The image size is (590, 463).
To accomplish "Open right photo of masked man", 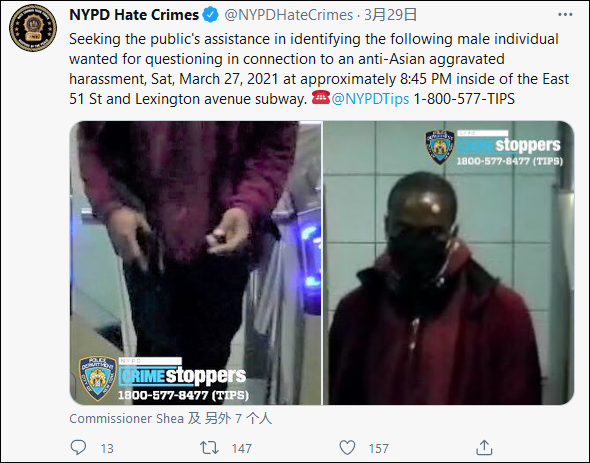I will [x=449, y=263].
